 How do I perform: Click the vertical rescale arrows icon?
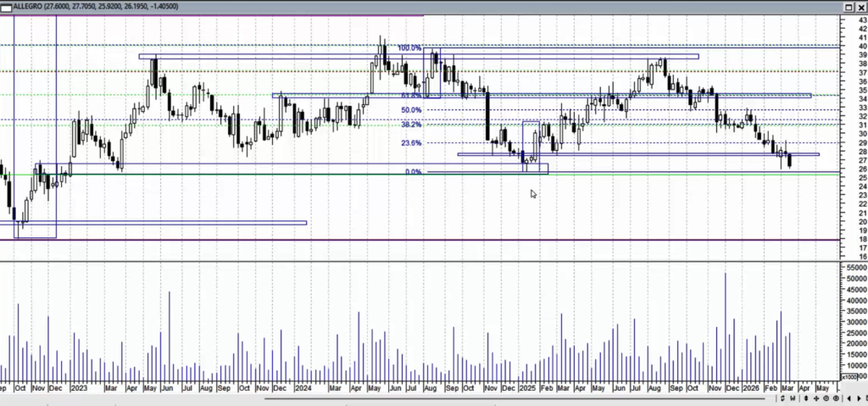[806, 398]
